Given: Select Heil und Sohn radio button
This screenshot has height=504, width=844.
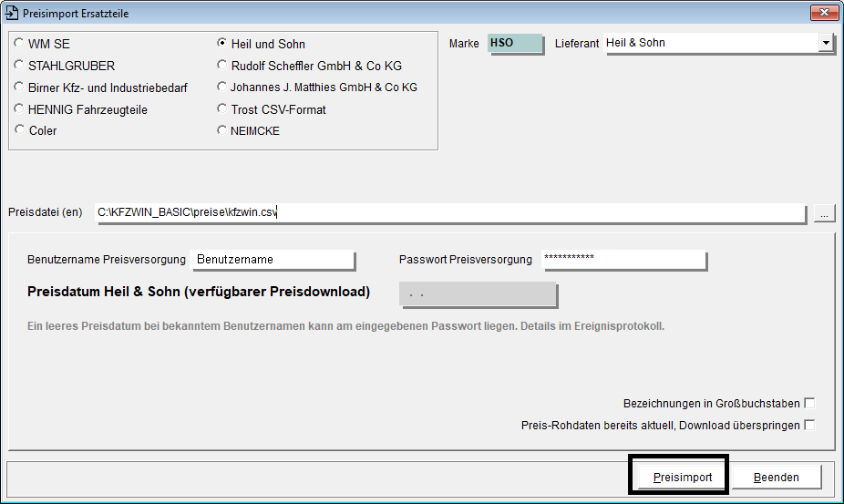Looking at the screenshot, I should pos(221,43).
